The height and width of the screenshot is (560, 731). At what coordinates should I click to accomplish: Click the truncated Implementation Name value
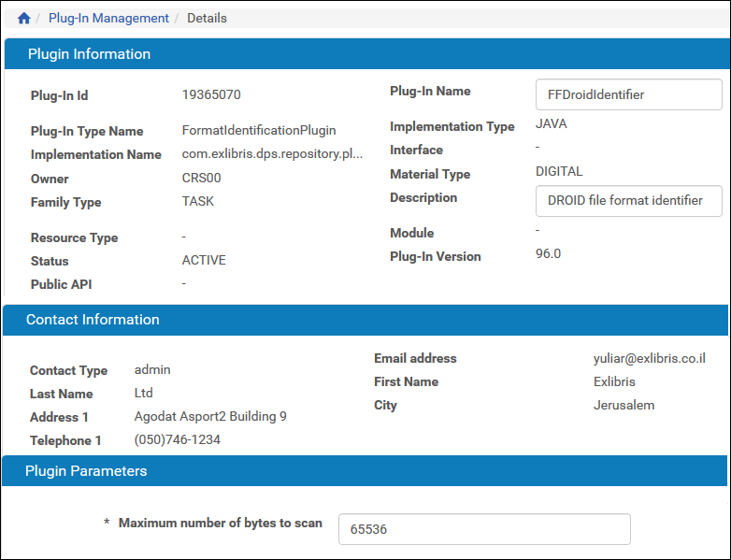coord(272,154)
